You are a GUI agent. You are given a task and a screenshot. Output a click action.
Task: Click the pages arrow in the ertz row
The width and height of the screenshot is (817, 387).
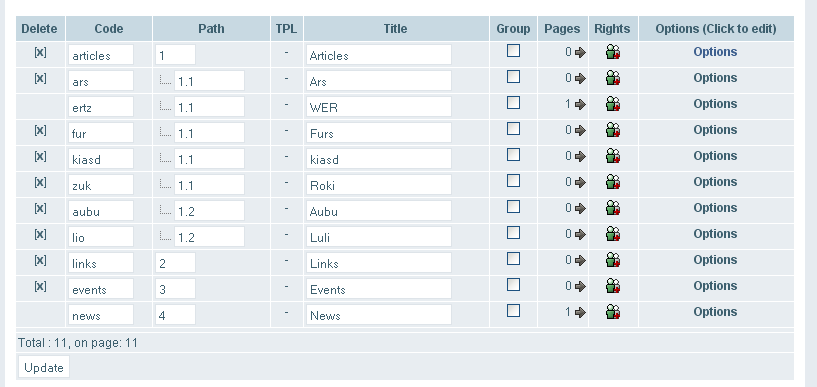coord(580,104)
